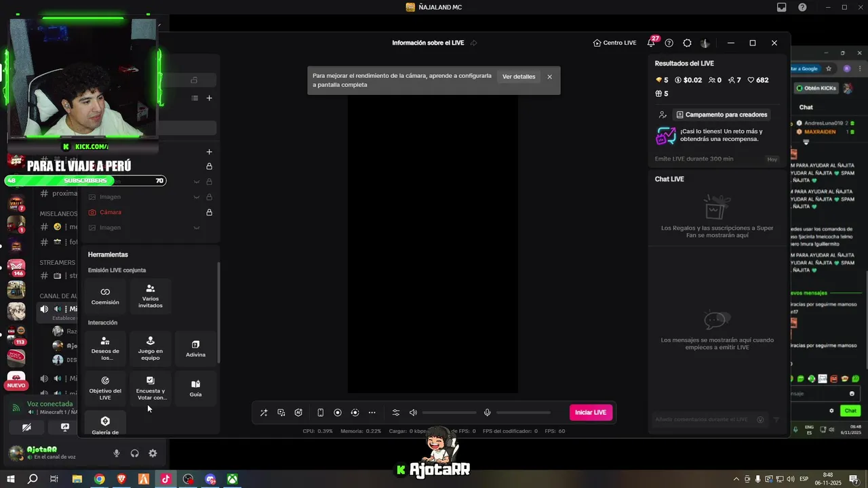Edit Información sobre el LIVE title
This screenshot has width=868, height=488.
[x=428, y=43]
